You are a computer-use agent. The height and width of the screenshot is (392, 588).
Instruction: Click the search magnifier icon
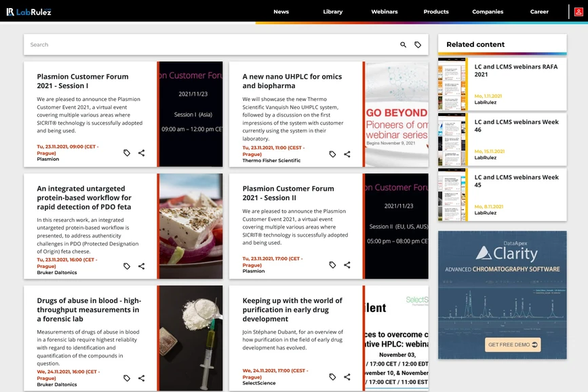403,45
